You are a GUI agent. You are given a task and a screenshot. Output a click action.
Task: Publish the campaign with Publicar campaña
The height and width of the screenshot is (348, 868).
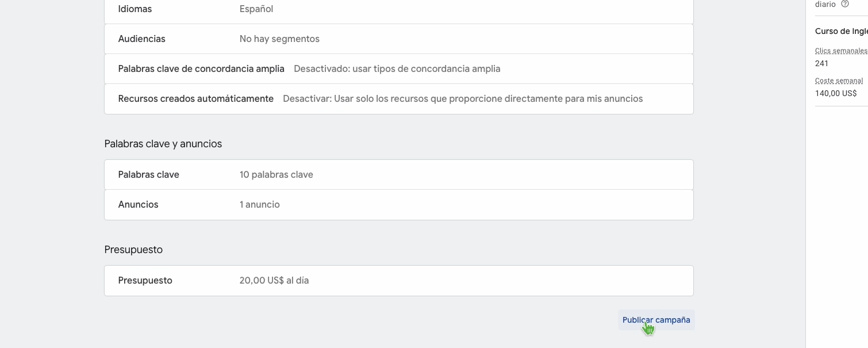click(656, 320)
